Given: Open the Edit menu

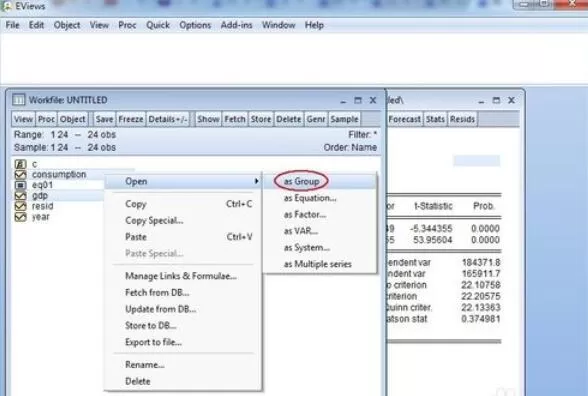Looking at the screenshot, I should pyautogui.click(x=36, y=25).
